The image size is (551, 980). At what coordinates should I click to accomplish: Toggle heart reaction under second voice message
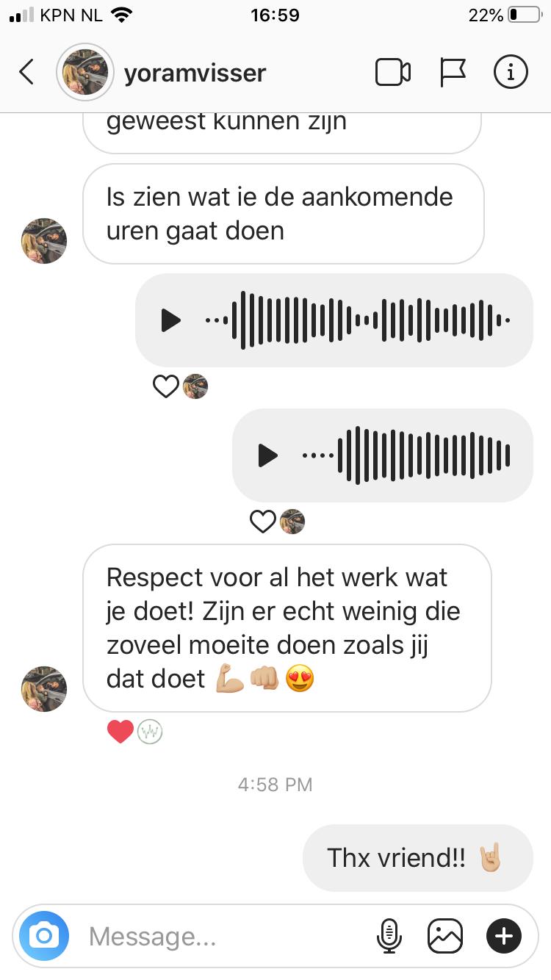click(x=263, y=522)
